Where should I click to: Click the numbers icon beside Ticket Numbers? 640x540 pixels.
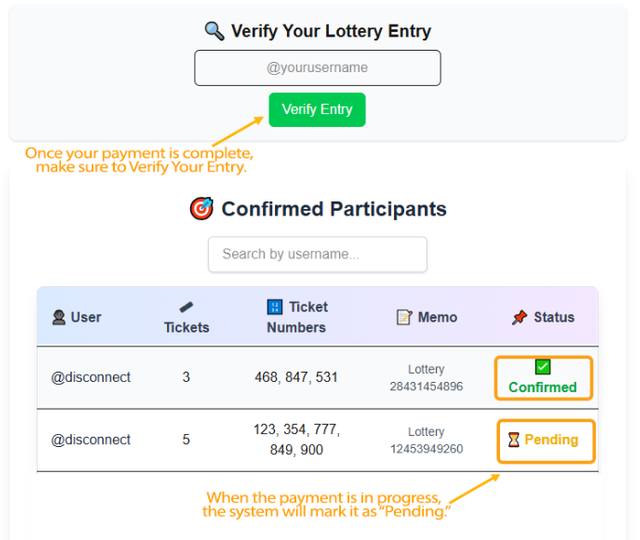[275, 307]
